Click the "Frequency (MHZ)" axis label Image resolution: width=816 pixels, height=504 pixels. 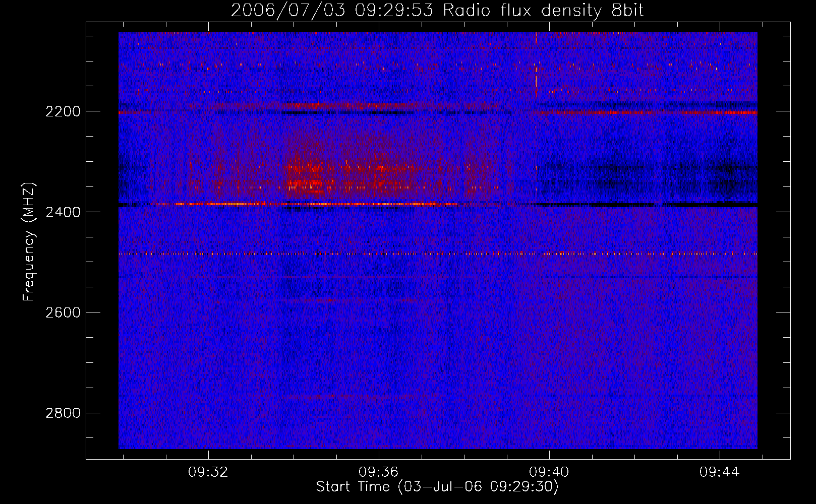coord(29,242)
